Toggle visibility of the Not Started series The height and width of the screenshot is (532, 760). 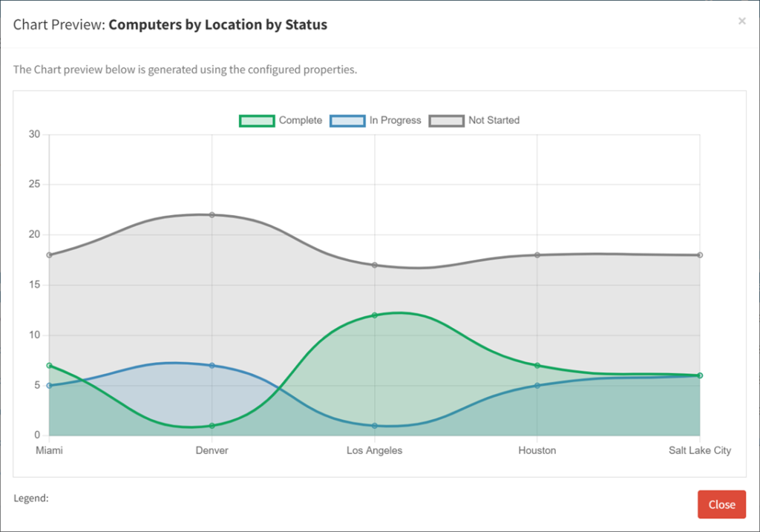click(x=493, y=120)
